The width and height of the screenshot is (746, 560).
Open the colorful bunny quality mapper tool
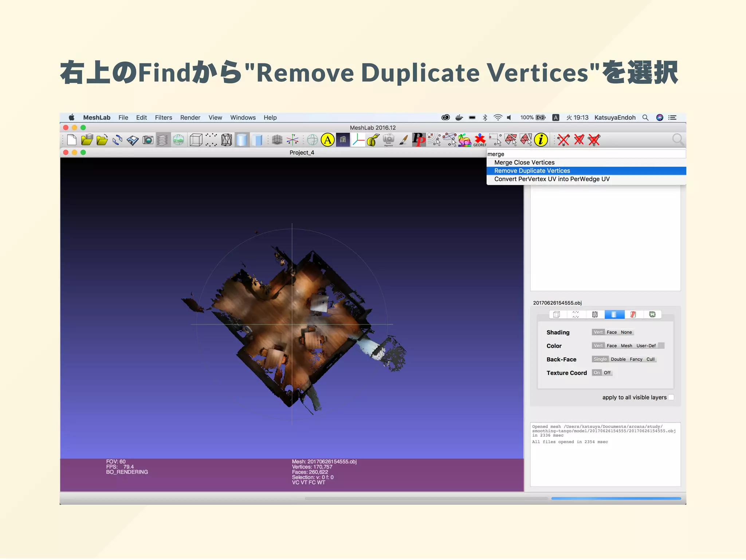coord(464,140)
